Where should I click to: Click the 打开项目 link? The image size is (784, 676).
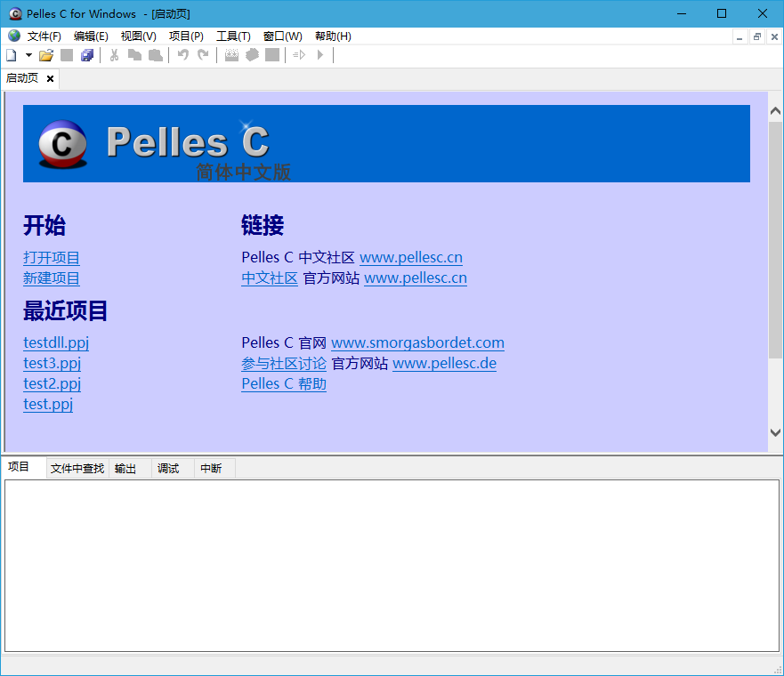(x=52, y=258)
